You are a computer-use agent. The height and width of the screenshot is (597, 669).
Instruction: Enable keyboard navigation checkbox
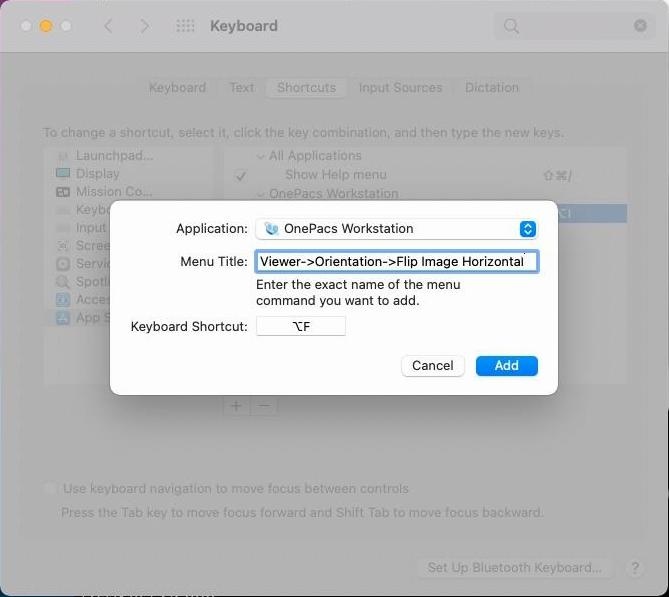pos(49,488)
